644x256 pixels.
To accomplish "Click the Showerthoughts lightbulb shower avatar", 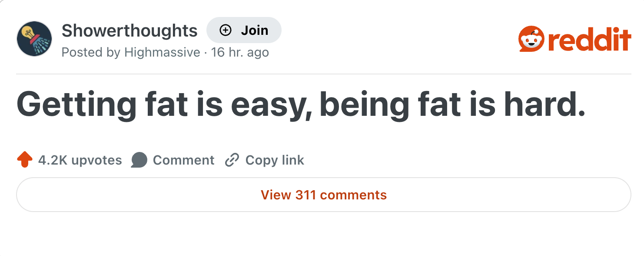I will pyautogui.click(x=34, y=38).
